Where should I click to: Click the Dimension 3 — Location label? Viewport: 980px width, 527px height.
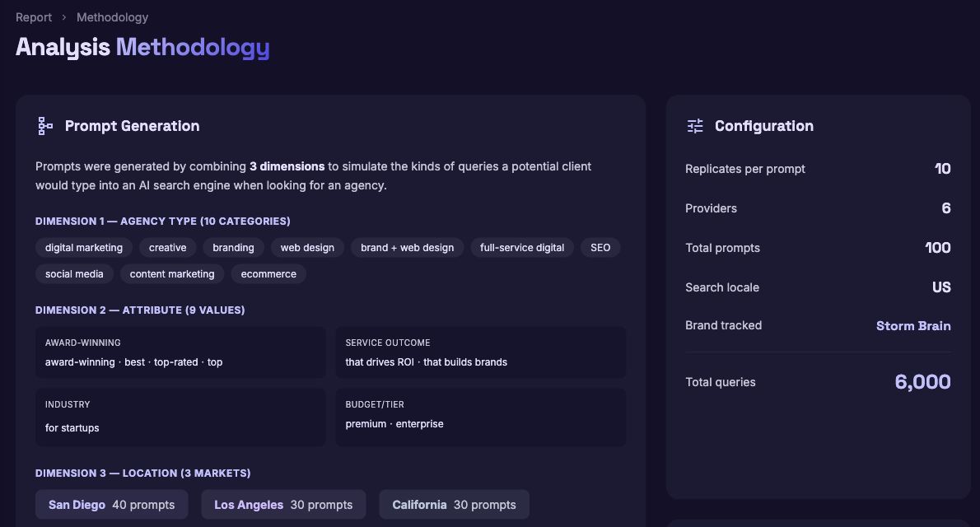[143, 473]
